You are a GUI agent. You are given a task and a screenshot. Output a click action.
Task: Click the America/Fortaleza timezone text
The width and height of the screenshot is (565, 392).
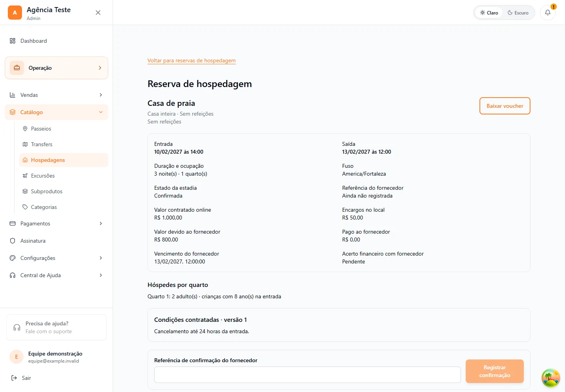tap(364, 174)
